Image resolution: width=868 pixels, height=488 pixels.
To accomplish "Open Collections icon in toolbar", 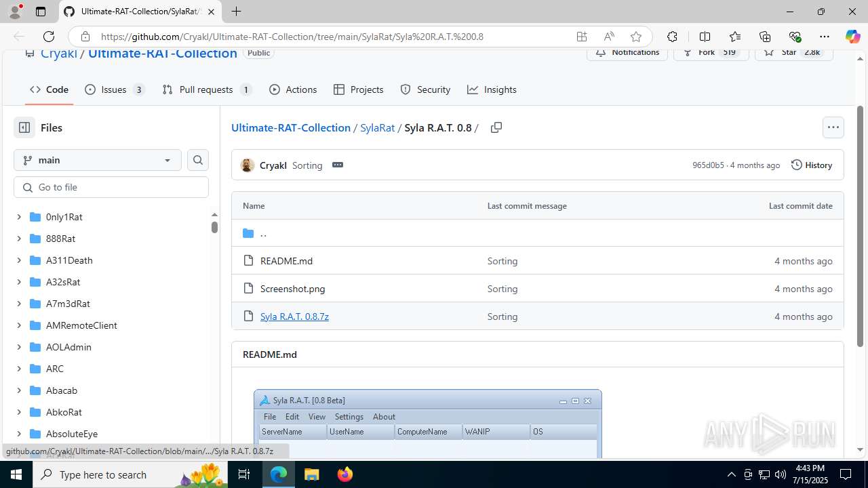I will click(x=765, y=37).
